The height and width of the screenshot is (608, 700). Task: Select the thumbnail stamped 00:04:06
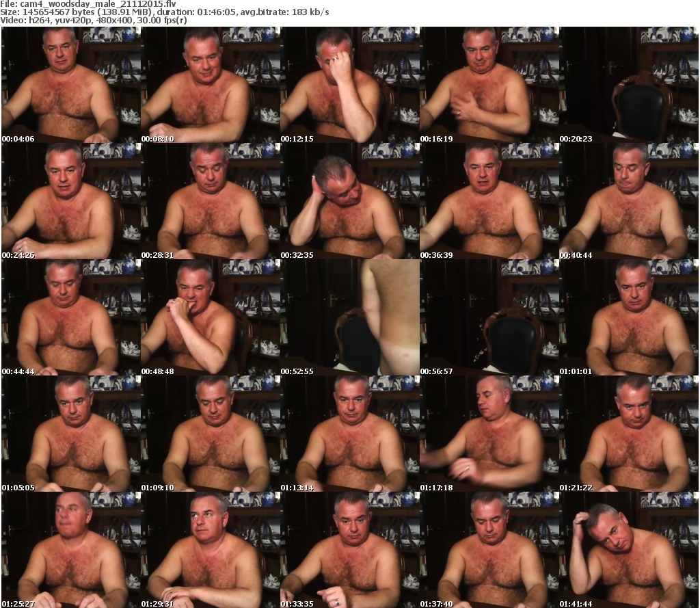[x=71, y=85]
